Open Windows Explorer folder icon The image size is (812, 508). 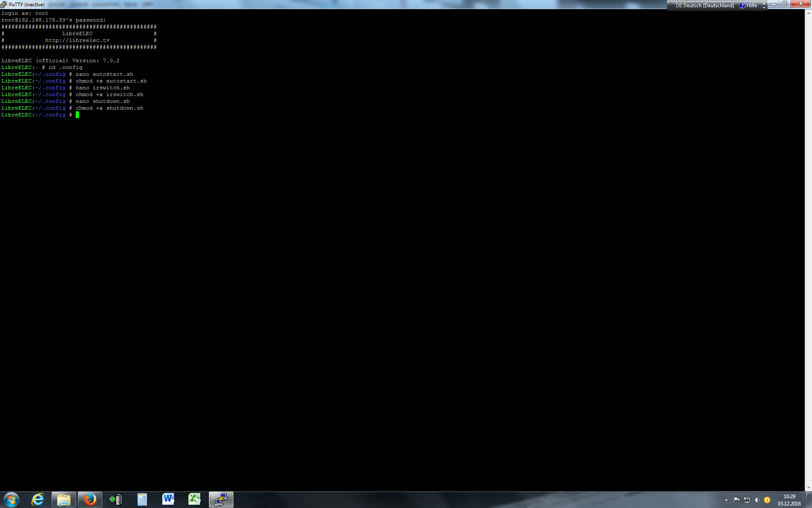(64, 500)
